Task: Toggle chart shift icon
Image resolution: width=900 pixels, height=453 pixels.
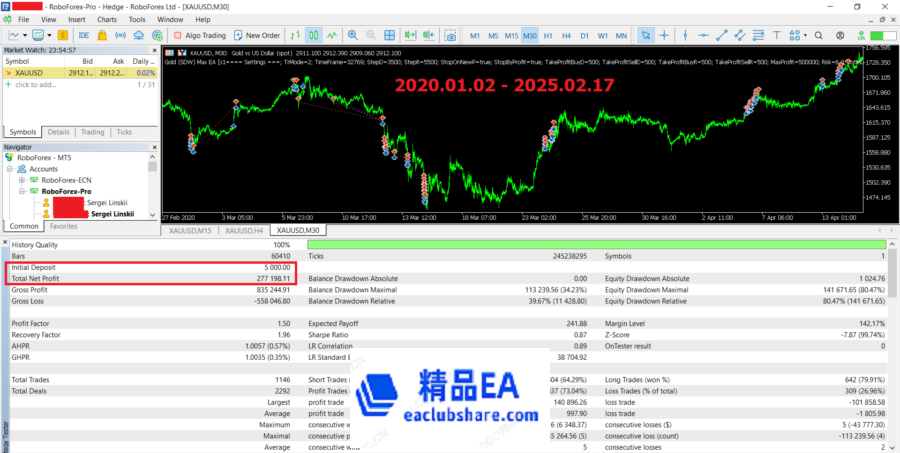Action: click(x=428, y=36)
